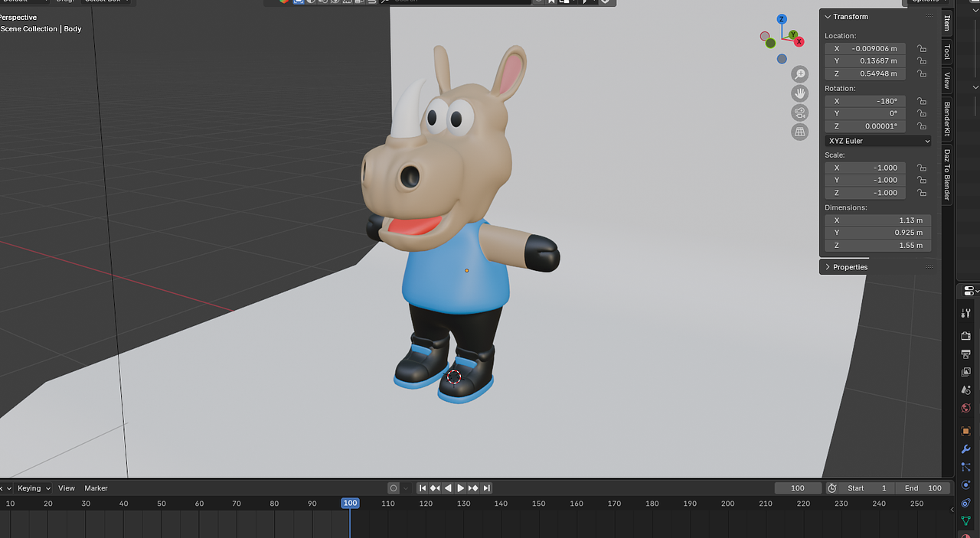Open the Keying dropdown in the timeline
Viewport: 980px width, 538px height.
tap(33, 488)
